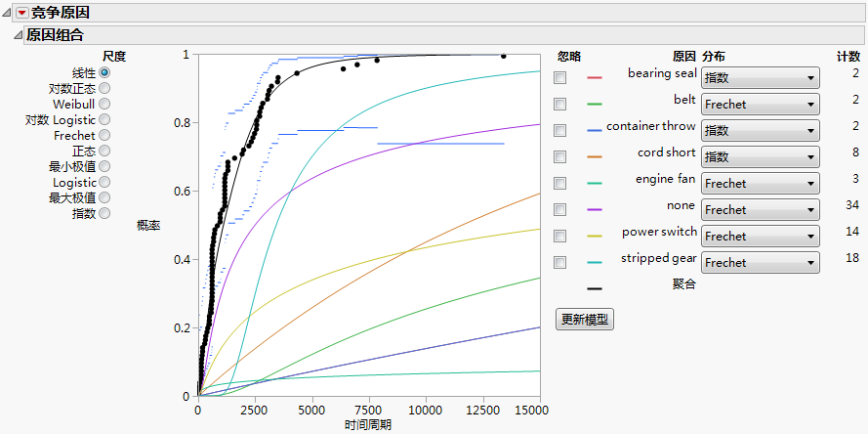Click the power switch cause label
Viewport: 868px width, 434px height.
click(659, 232)
